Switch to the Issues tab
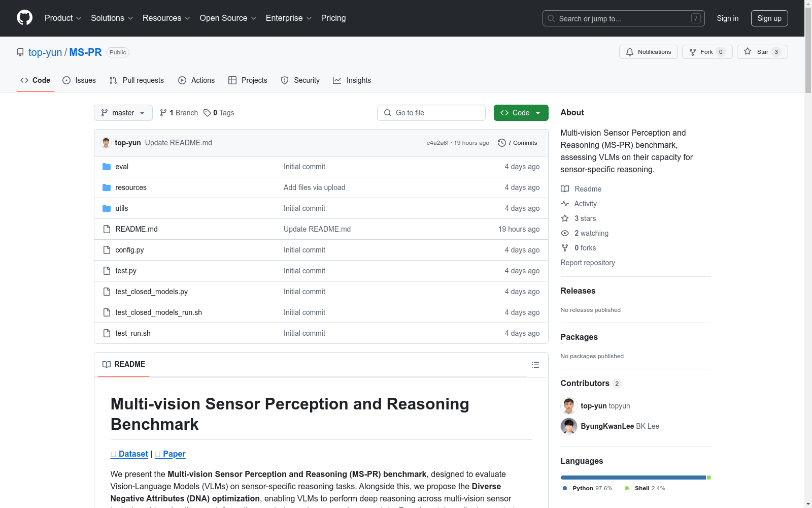This screenshot has width=812, height=508. [79, 80]
